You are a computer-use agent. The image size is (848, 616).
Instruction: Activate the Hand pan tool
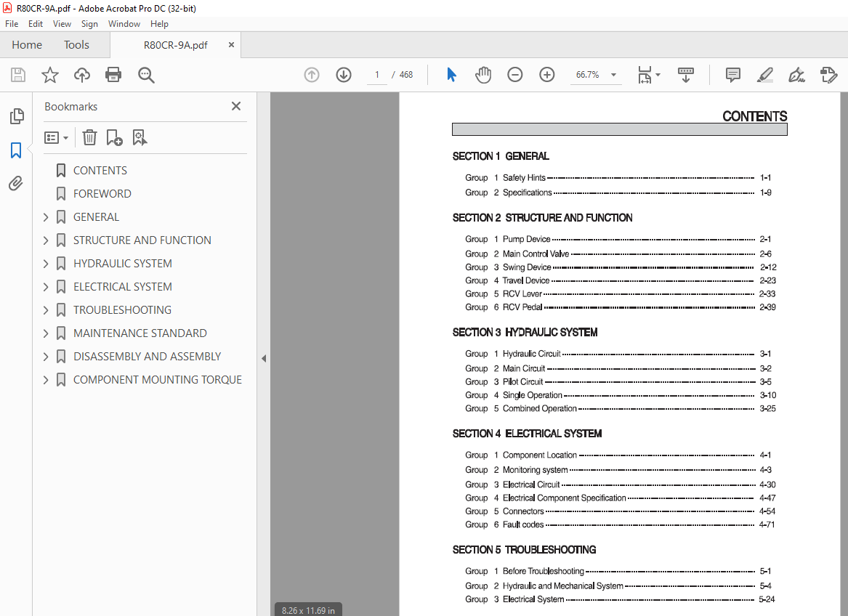(x=483, y=75)
